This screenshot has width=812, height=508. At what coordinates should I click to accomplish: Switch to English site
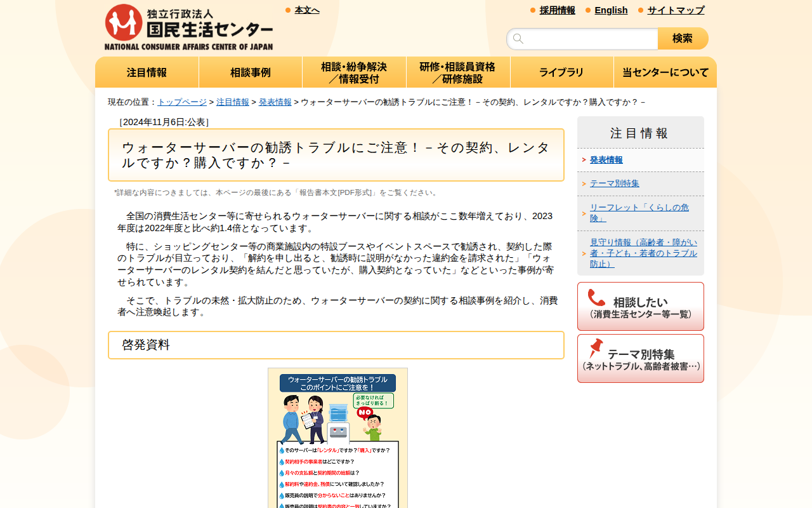point(611,10)
